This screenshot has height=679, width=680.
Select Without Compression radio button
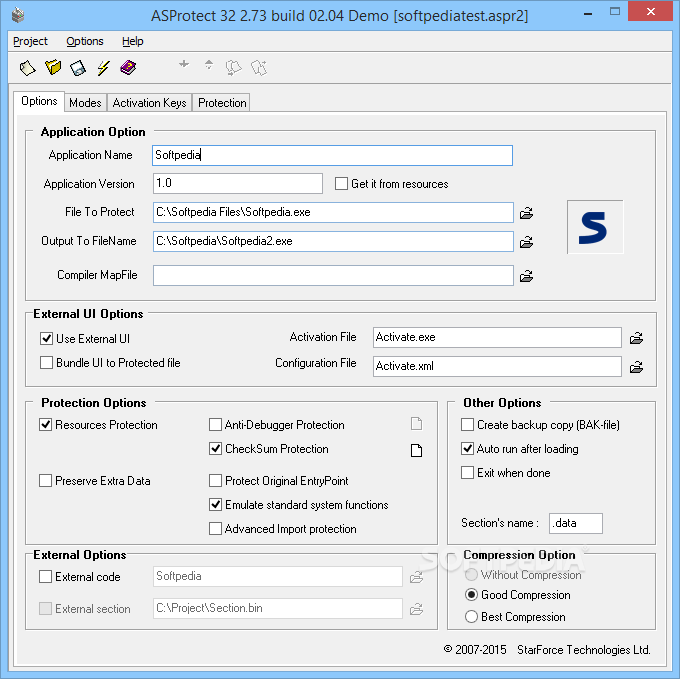point(471,575)
